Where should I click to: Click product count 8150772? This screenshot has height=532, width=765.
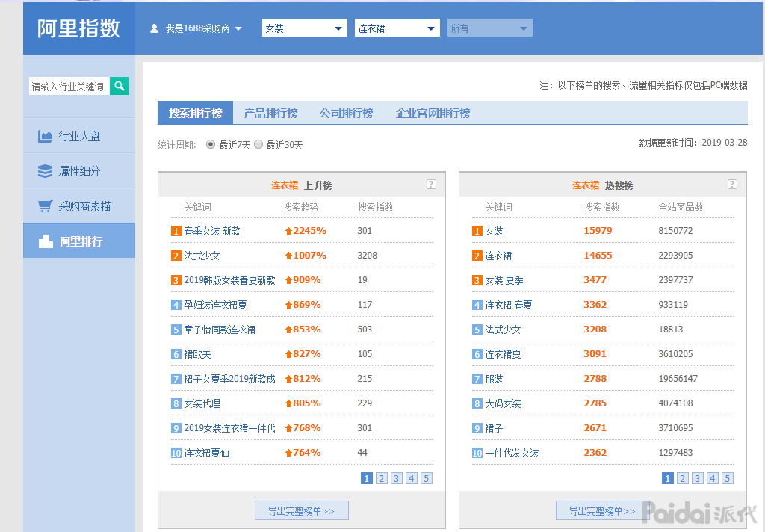point(675,230)
